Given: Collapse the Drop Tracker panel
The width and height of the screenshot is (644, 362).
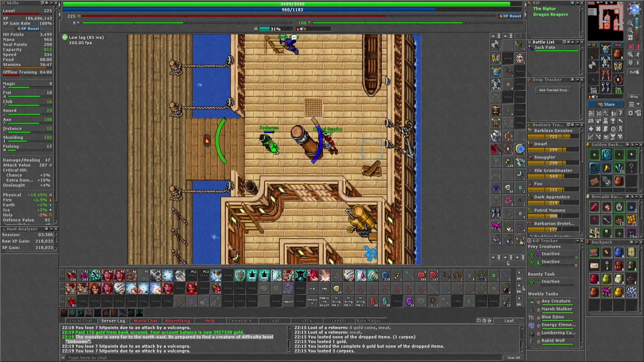Looking at the screenshot, I should click(x=577, y=79).
